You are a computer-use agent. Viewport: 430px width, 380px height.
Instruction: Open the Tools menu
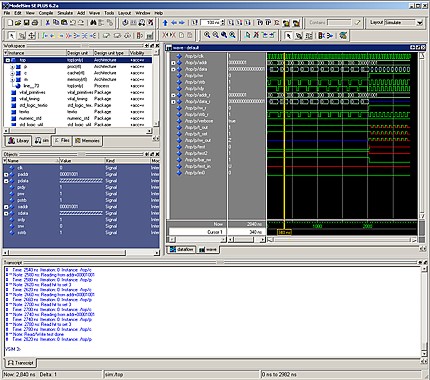tap(109, 13)
